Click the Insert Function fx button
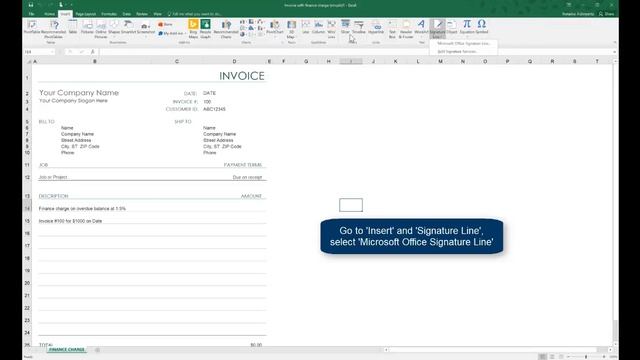This screenshot has height=360, width=640. (93, 52)
